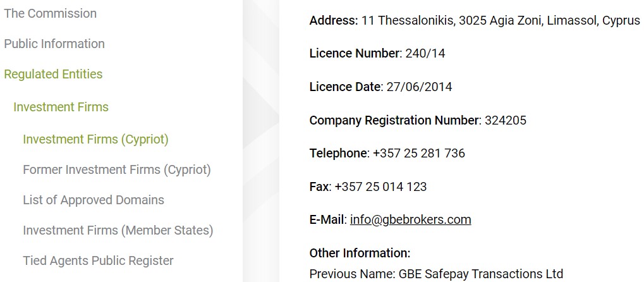Click the E-Mail field label
The width and height of the screenshot is (644, 282).
[x=327, y=219]
